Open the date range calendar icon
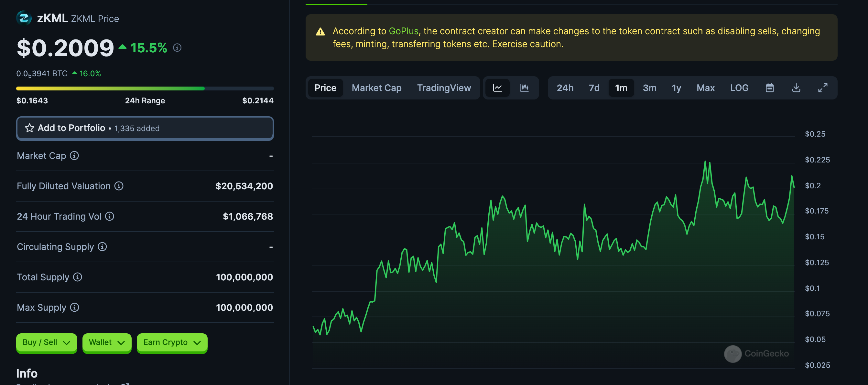Screen dimensions: 868x385 (770, 88)
